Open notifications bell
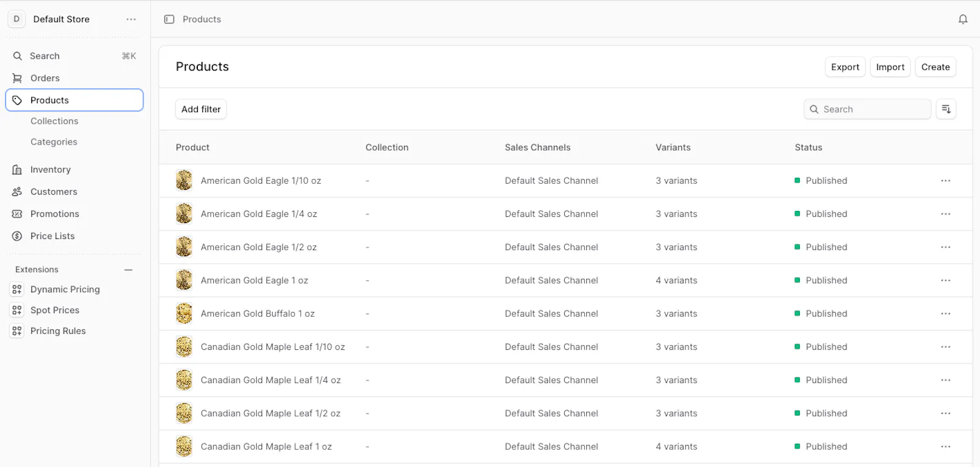The height and width of the screenshot is (467, 980). point(963,20)
